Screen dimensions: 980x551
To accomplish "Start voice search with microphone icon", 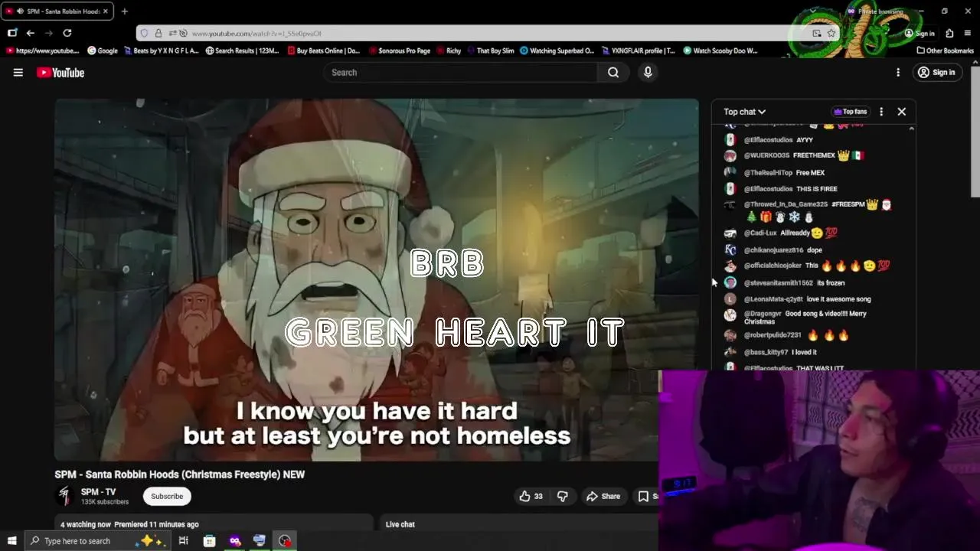I will point(648,72).
